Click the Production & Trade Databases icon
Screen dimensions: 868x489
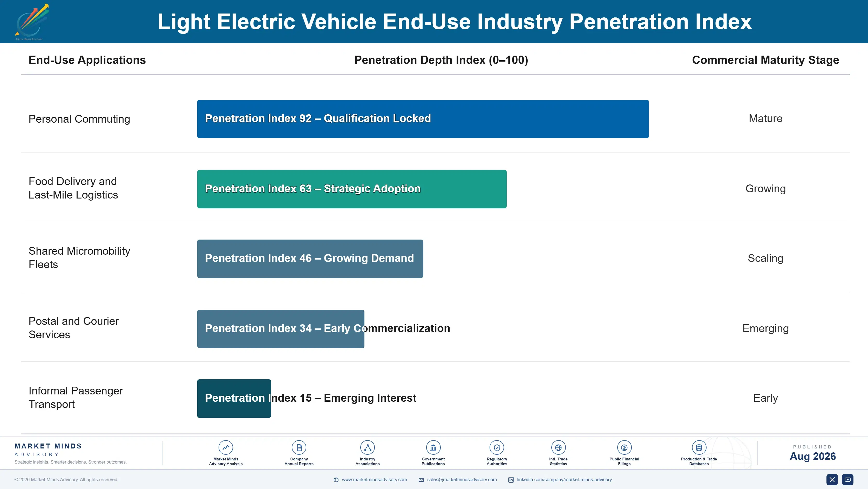(x=699, y=447)
